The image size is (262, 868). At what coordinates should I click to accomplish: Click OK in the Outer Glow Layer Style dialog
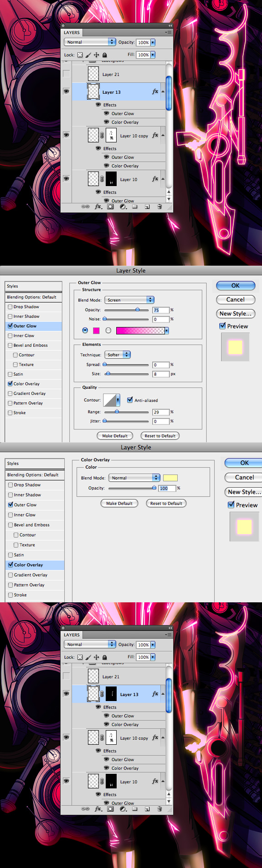(x=236, y=285)
